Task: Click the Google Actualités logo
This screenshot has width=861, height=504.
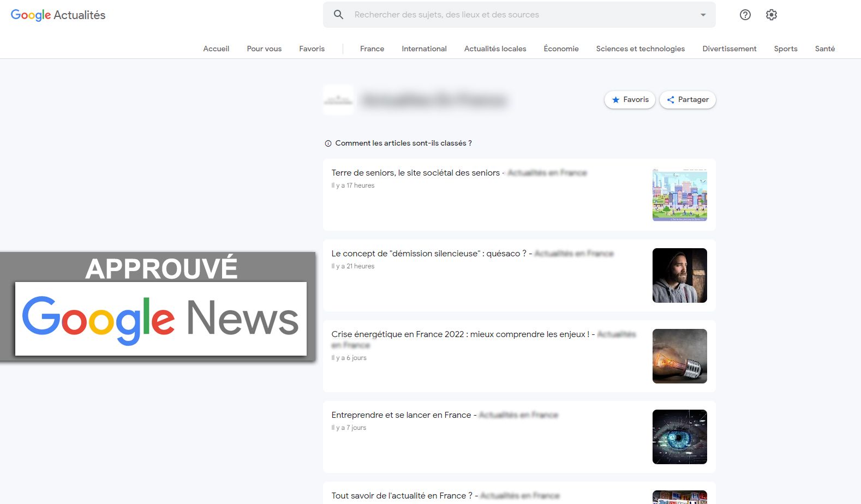Action: click(58, 15)
